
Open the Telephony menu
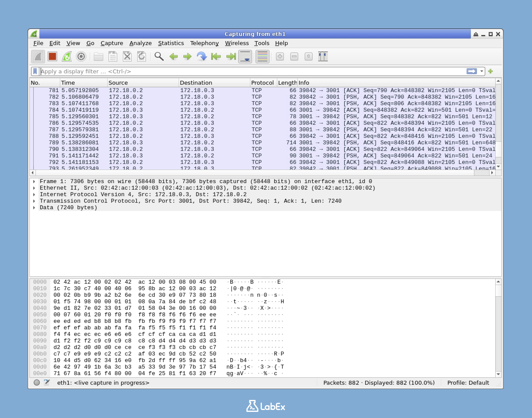coord(205,43)
